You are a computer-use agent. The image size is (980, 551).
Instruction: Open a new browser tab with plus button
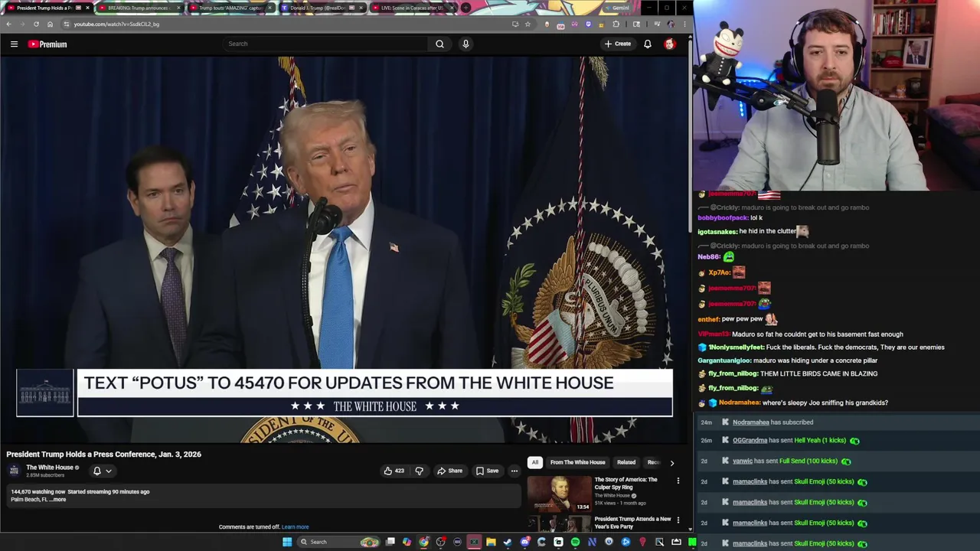pos(465,8)
